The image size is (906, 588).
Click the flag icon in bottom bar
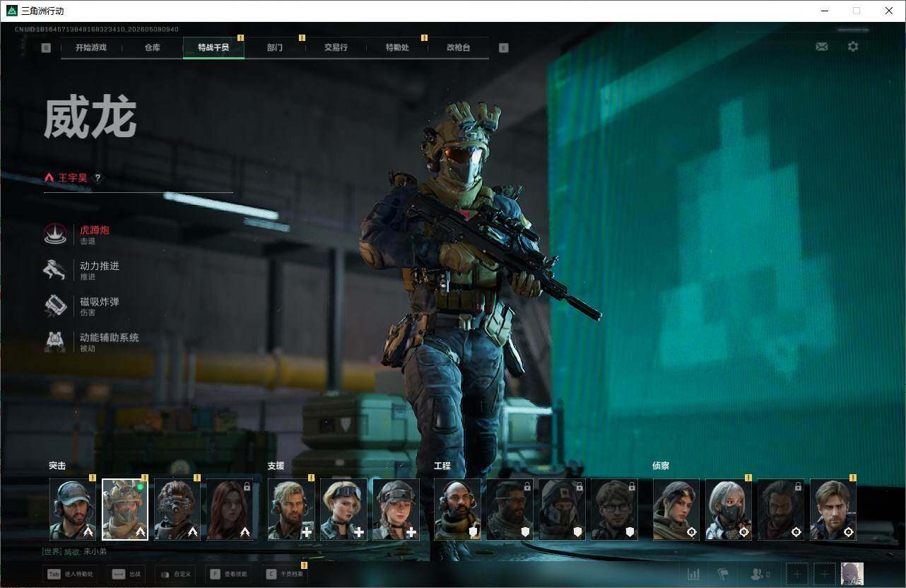(x=723, y=575)
